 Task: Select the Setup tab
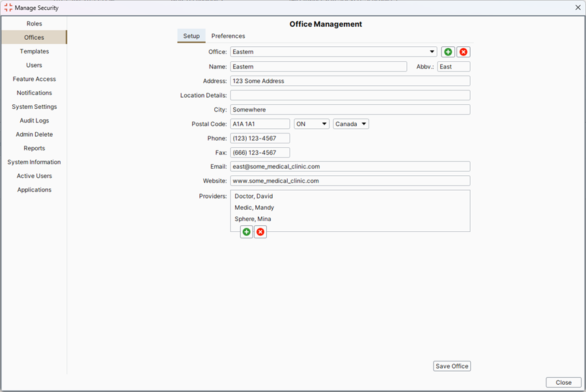click(x=191, y=36)
